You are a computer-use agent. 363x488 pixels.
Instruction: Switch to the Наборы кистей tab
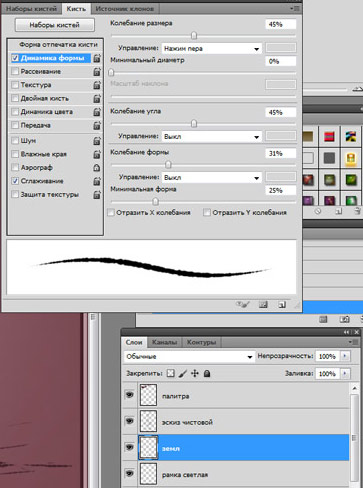tap(32, 9)
